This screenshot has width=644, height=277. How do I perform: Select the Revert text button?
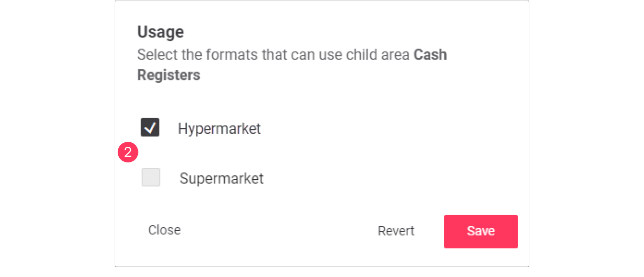[396, 231]
